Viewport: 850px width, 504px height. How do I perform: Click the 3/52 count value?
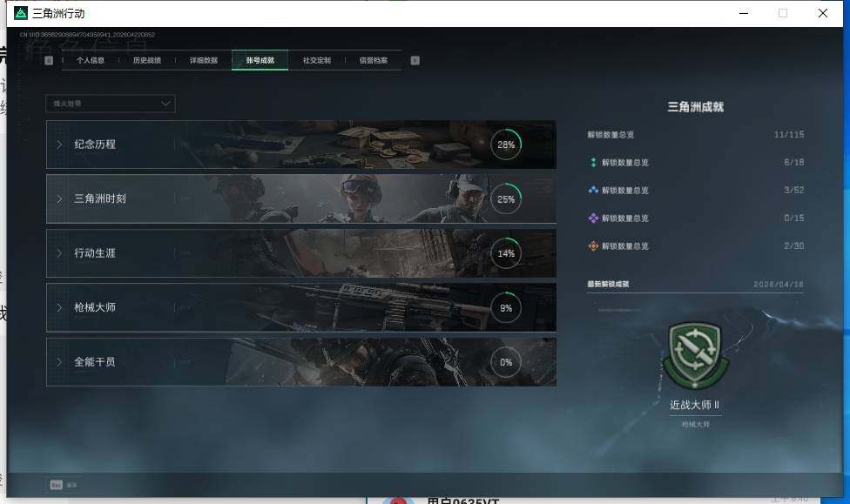pos(793,191)
